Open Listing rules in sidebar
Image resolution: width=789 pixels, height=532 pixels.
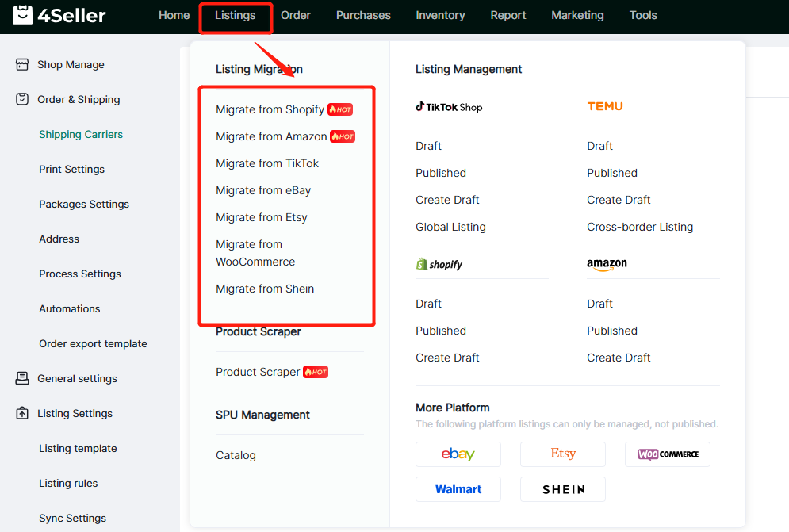coord(68,483)
